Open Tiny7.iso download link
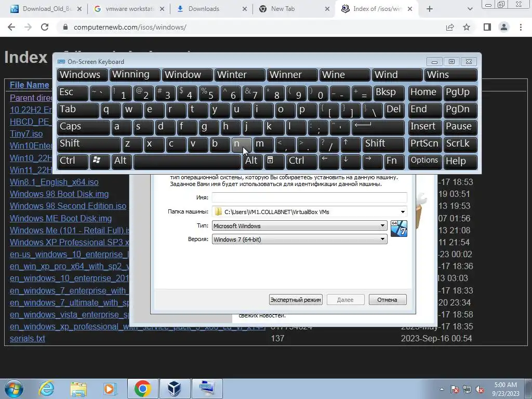The image size is (532, 399). [x=26, y=134]
